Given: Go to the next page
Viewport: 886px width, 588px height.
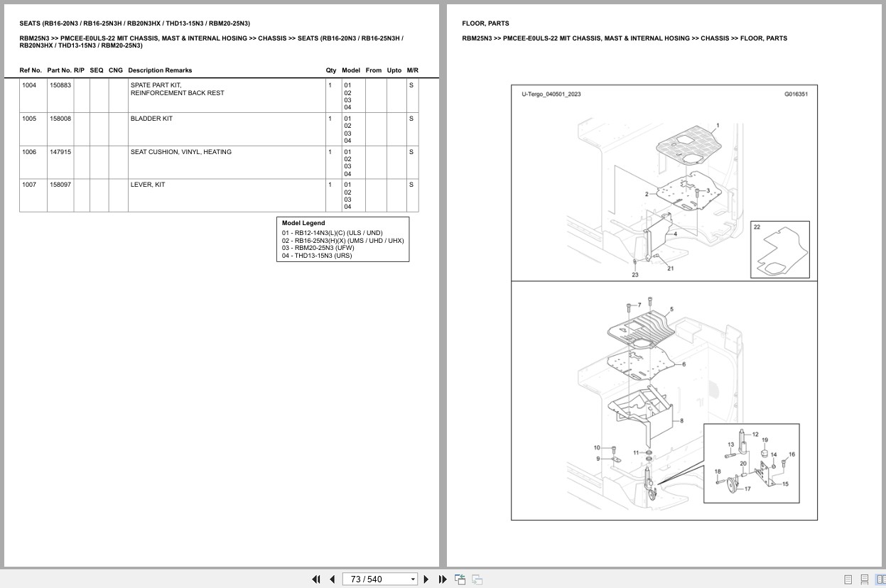Looking at the screenshot, I should point(426,579).
